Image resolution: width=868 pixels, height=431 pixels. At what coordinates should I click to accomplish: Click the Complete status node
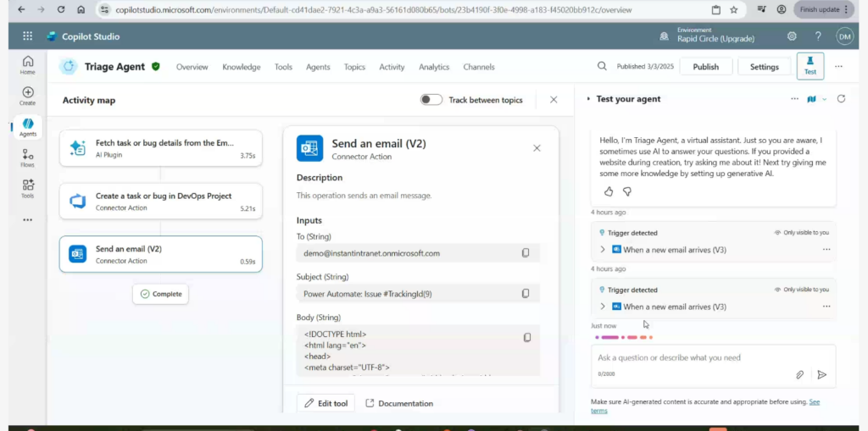(x=160, y=294)
